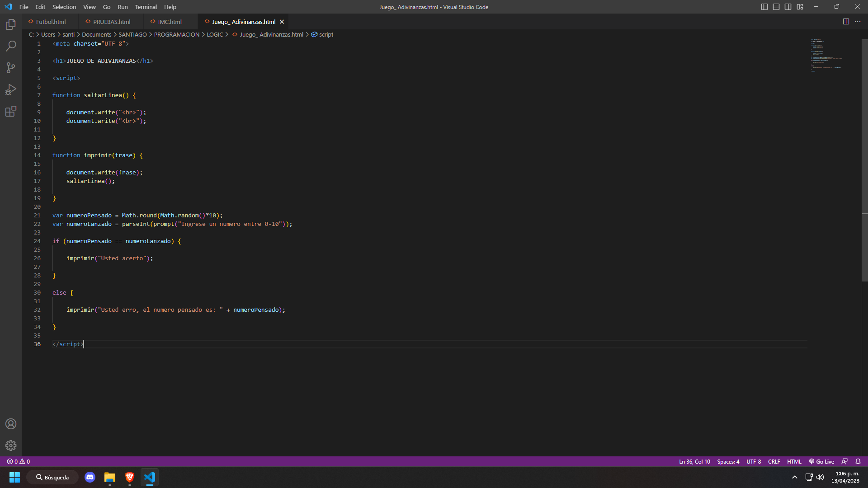Open the Source Control view
The width and height of the screenshot is (868, 488).
[11, 68]
